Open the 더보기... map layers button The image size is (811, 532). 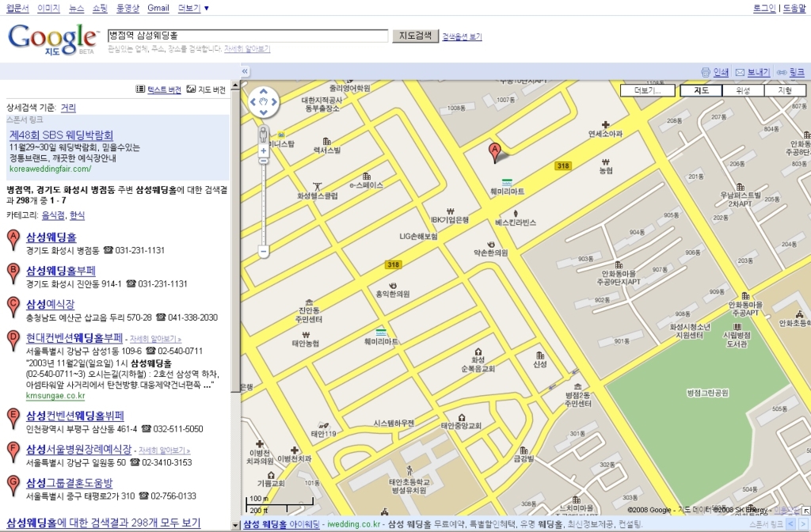[x=648, y=90]
